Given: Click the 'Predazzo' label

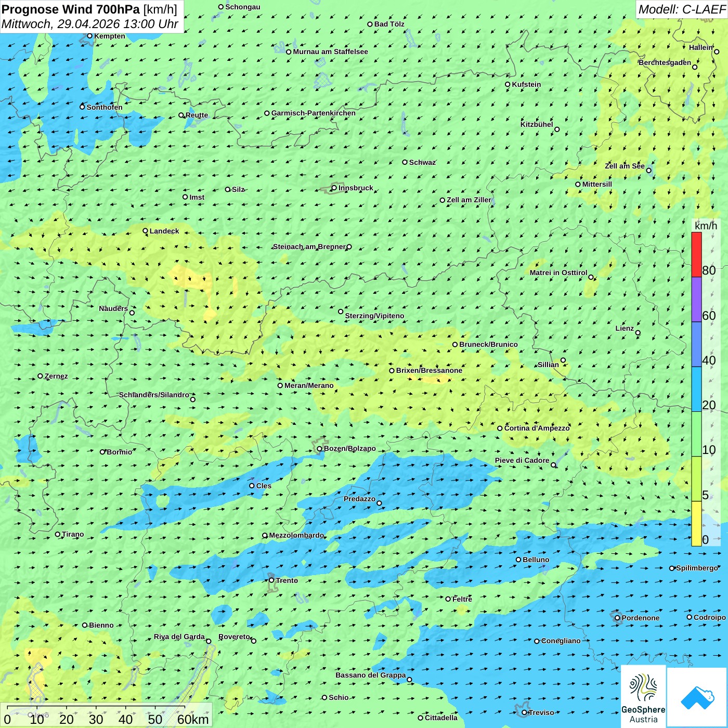Looking at the screenshot, I should tap(359, 499).
